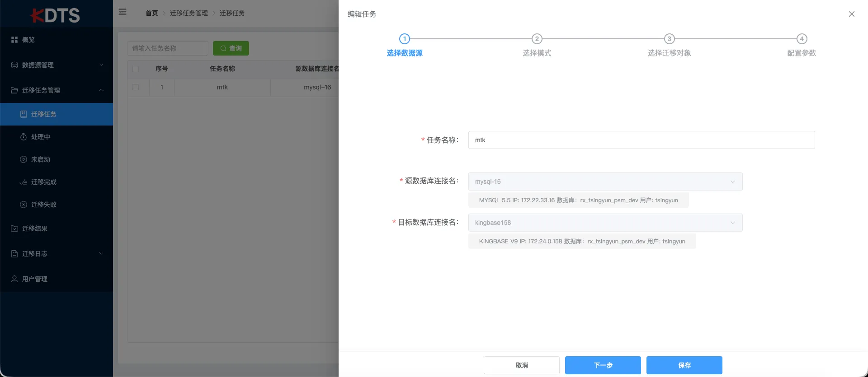Click the blue 下一步 button

coord(603,365)
